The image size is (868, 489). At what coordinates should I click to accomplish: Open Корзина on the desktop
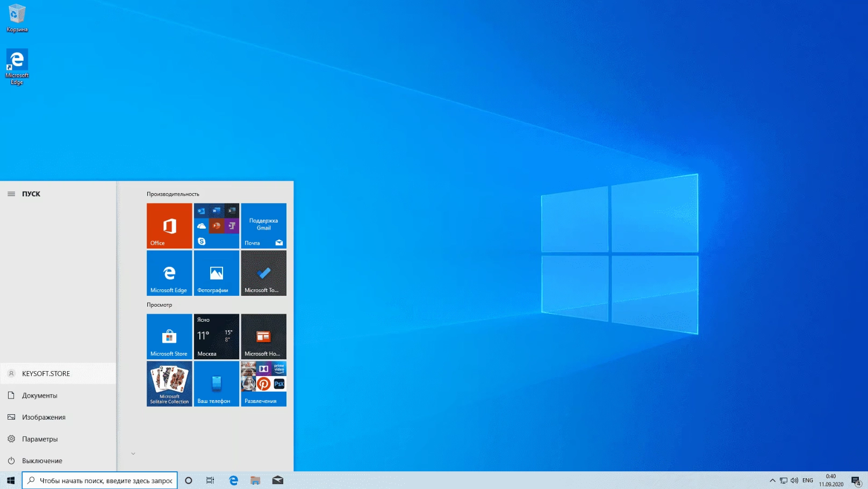16,16
